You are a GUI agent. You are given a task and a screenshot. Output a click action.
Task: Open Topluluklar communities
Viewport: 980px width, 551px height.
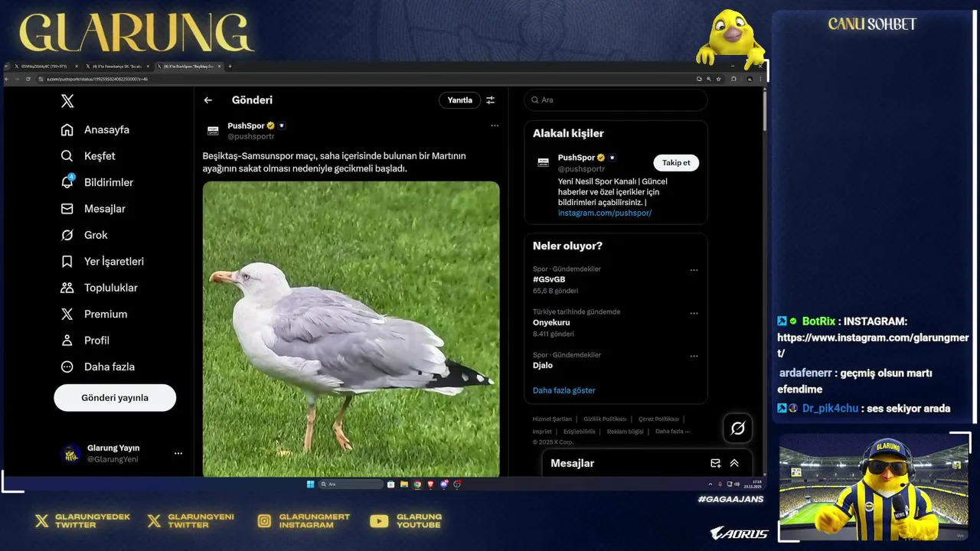[99, 288]
